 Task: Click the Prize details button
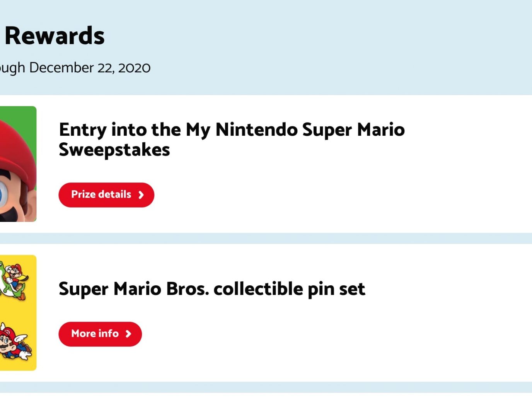click(x=101, y=194)
